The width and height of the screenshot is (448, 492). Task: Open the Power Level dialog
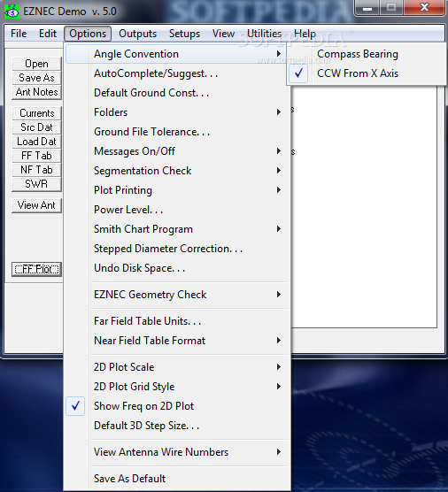pyautogui.click(x=177, y=210)
